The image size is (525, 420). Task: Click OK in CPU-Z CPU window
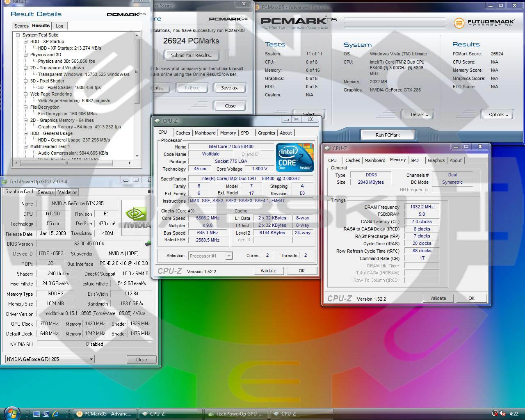(x=301, y=271)
